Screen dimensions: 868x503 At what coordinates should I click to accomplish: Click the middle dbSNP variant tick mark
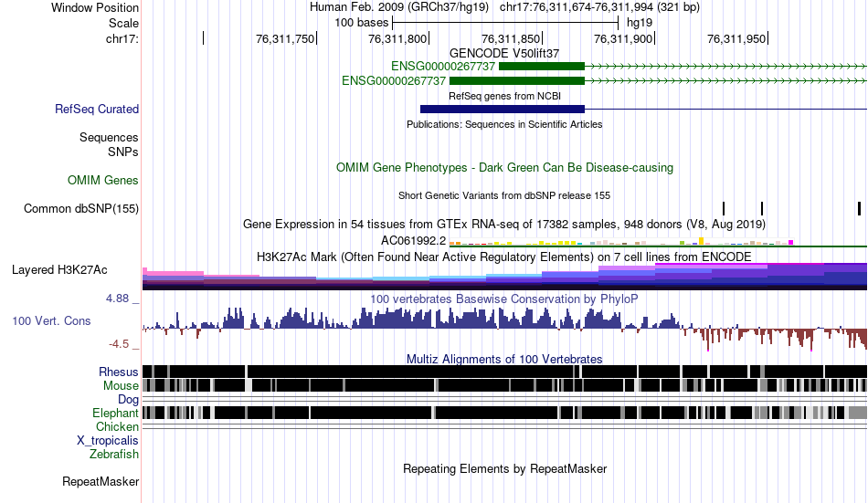(762, 209)
